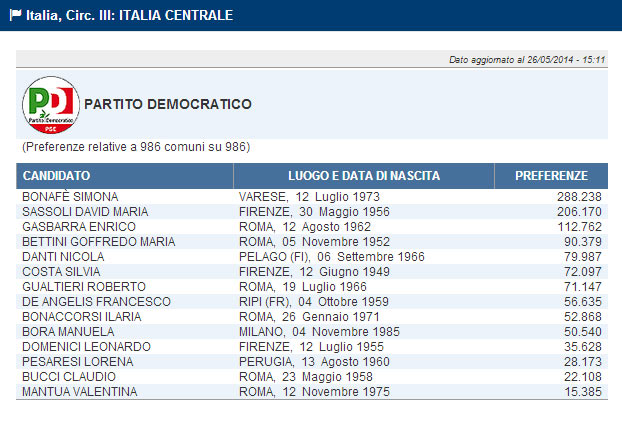Select candidate BONAFÈ SIMONA

pyautogui.click(x=70, y=197)
